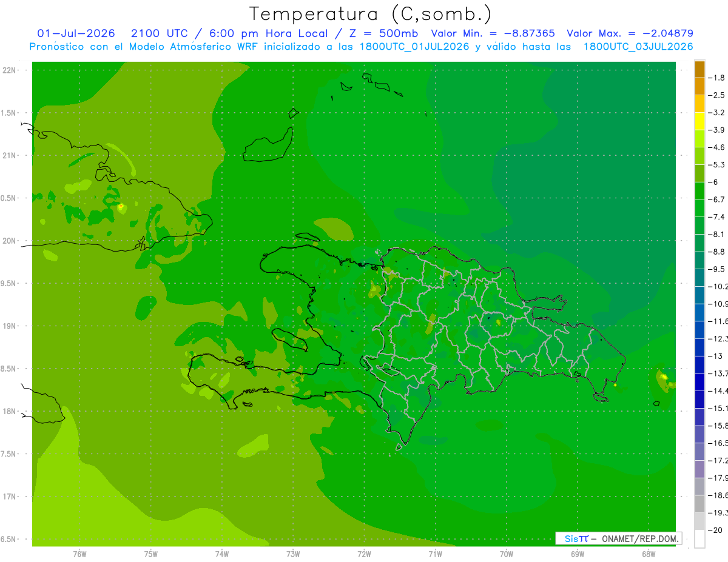
Task: Select the init time "1800UTC_01JUL2026"
Action: [x=414, y=47]
